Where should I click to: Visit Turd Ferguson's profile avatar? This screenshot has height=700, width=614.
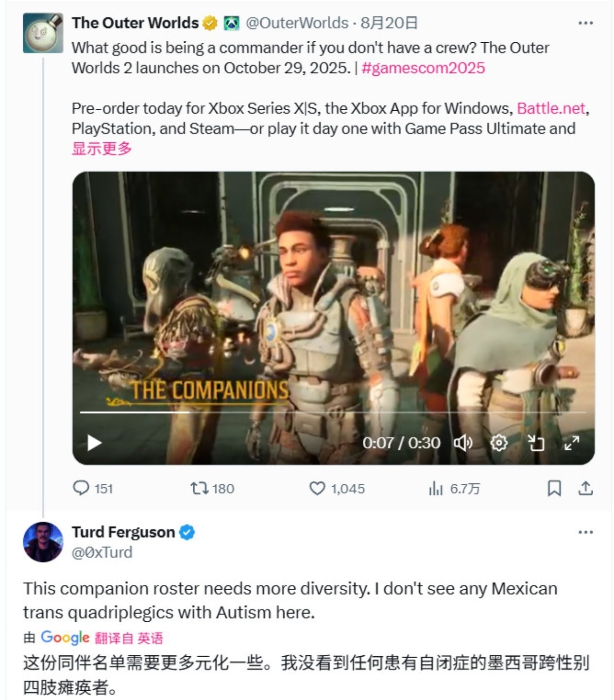coord(43,542)
